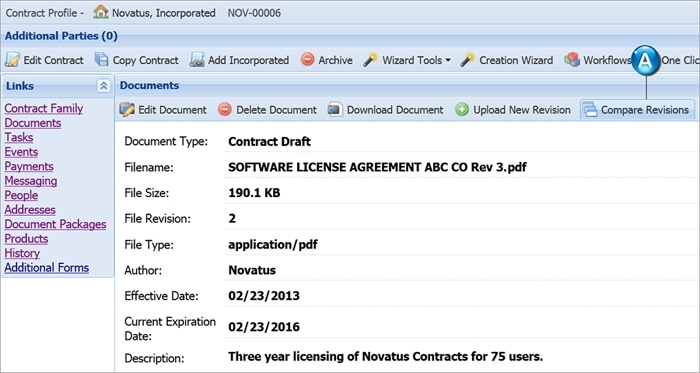Open the Wizard Tools dropdown arrow

click(448, 60)
